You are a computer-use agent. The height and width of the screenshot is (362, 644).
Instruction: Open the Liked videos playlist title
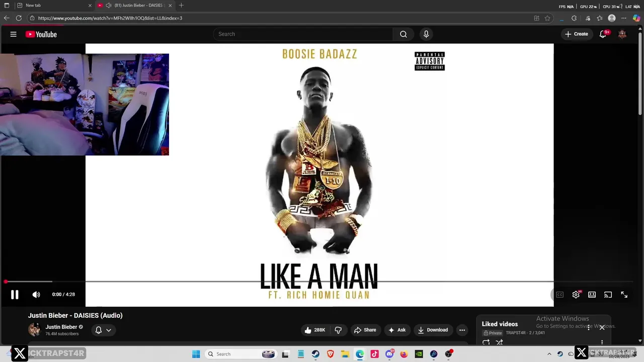500,324
